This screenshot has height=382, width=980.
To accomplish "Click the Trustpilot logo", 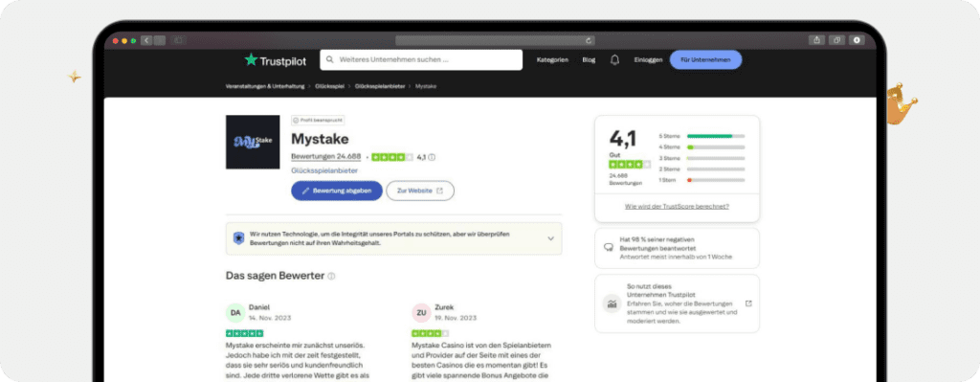I will [275, 60].
